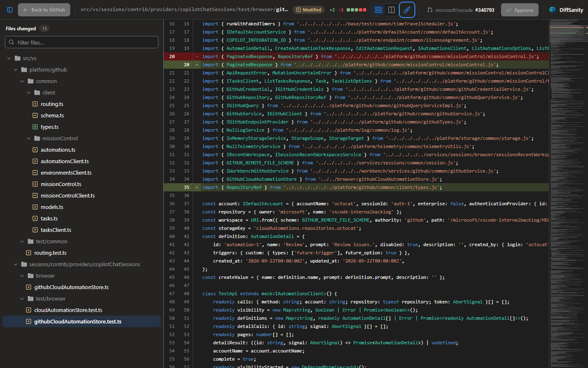Screen dimensions: 588x368
Task: Click the folder icon for sessions/contrib/providers/copilotChatSessions
Action: tap(24, 264)
